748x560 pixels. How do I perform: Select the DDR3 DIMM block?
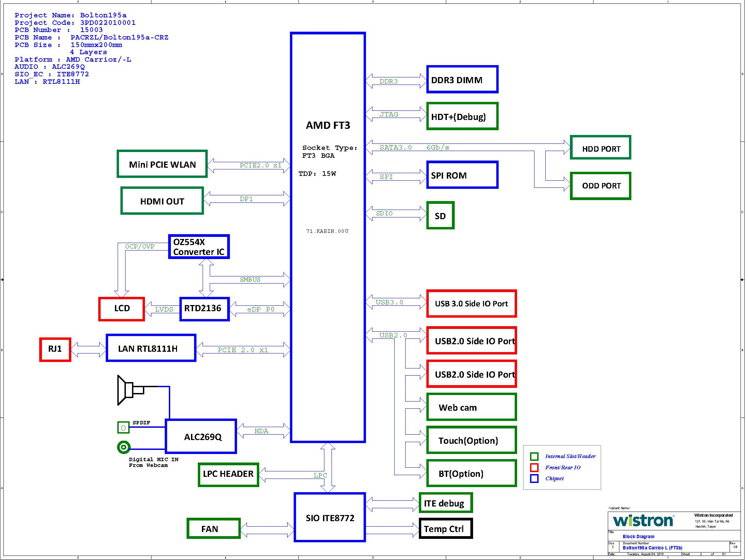click(462, 79)
